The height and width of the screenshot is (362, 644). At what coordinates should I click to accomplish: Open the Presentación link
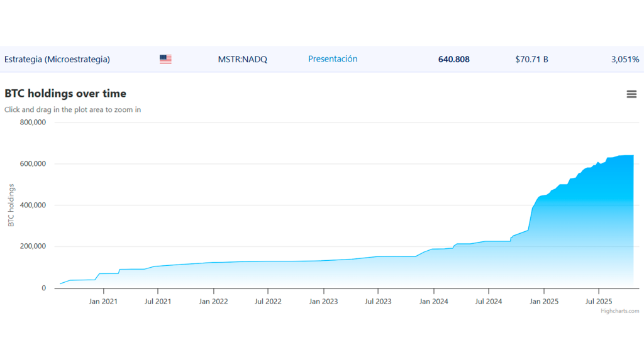(x=333, y=59)
